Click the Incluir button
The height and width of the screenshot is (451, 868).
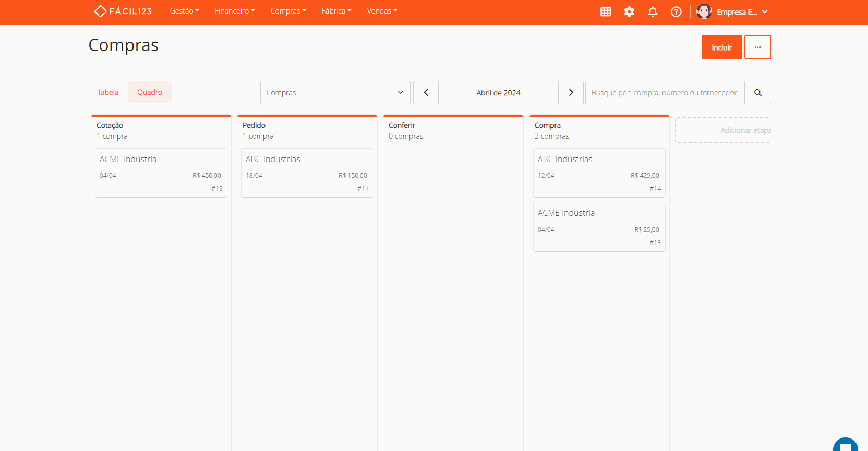pos(721,47)
